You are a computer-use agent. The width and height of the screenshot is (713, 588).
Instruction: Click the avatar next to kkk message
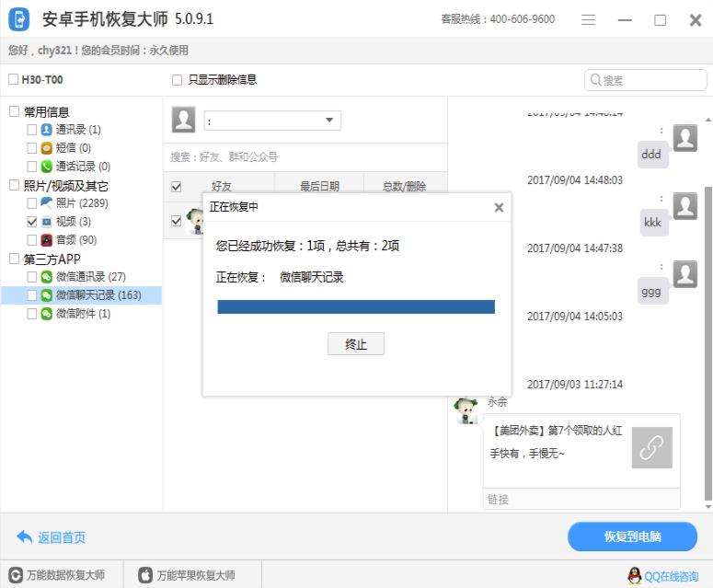(x=684, y=206)
